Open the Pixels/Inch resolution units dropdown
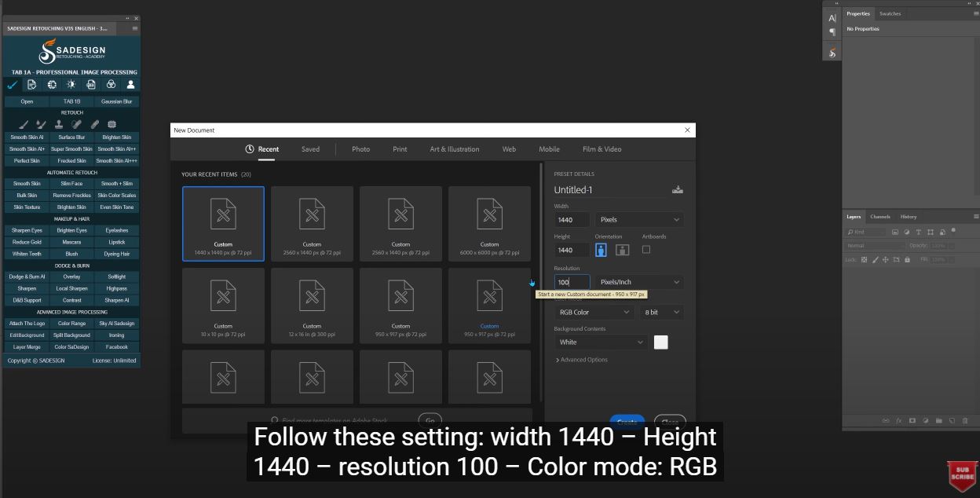 [x=638, y=282]
